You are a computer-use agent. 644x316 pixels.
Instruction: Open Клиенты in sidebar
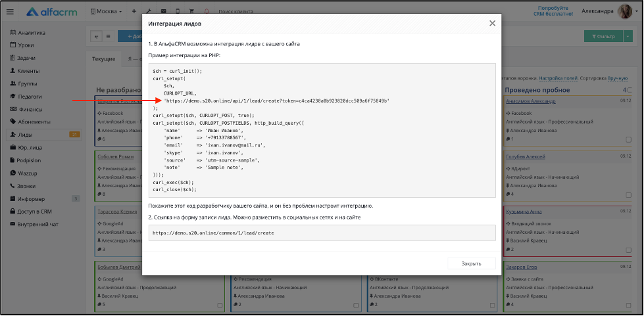[x=24, y=70]
